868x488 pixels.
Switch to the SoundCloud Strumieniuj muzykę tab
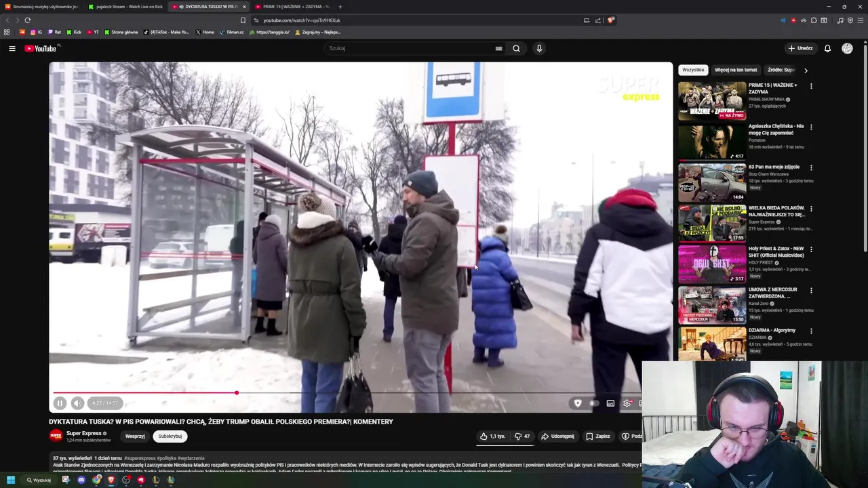43,7
